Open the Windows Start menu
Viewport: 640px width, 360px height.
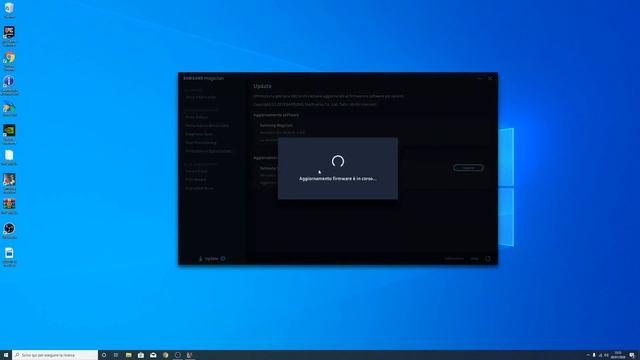point(6,355)
